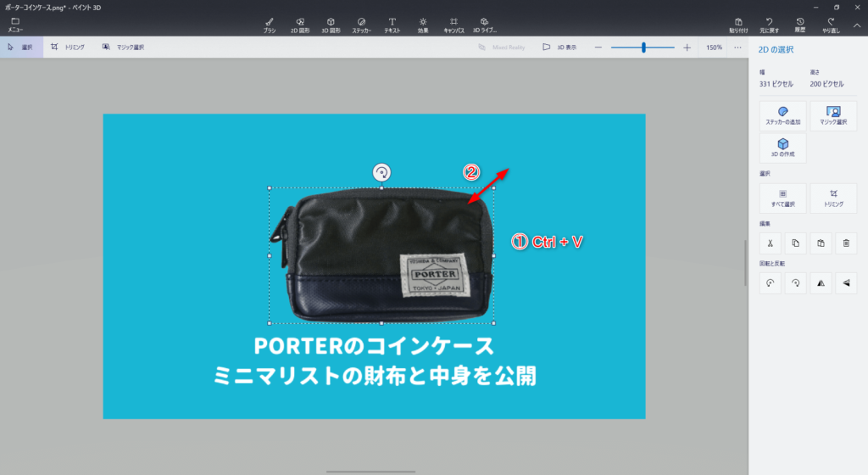The image size is (868, 475).
Task: Click トリミング crop button in the side panel
Action: (x=833, y=198)
